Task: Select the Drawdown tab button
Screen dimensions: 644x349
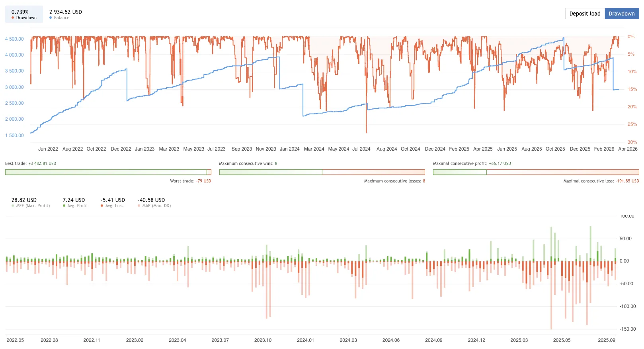Action: pos(621,14)
